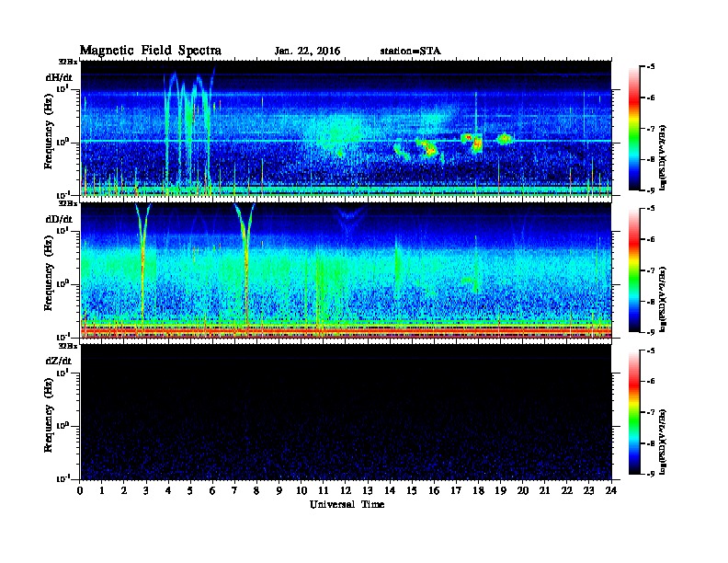Click hour '9' on Universal Time axis
728x563 pixels.
click(279, 490)
